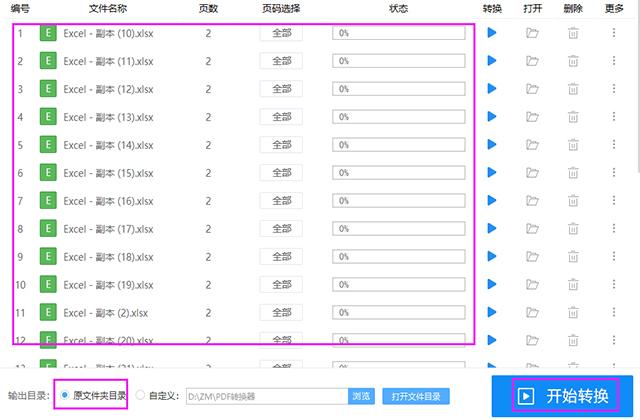This screenshot has width=640, height=420.
Task: Open 全部 page selector for Excel - 副本 (11).xlsx
Action: coord(281,61)
